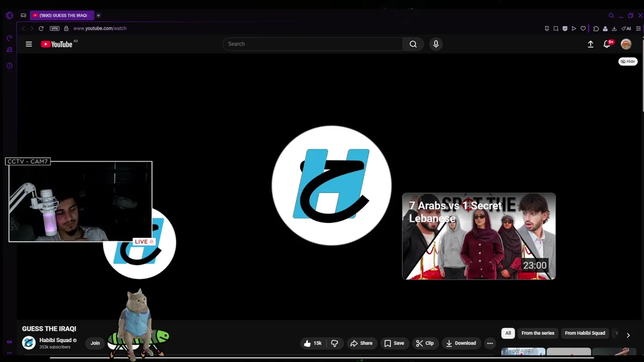This screenshot has height=362, width=644.
Task: Select the GUESS THE IRAQI browser tab
Action: [62, 16]
